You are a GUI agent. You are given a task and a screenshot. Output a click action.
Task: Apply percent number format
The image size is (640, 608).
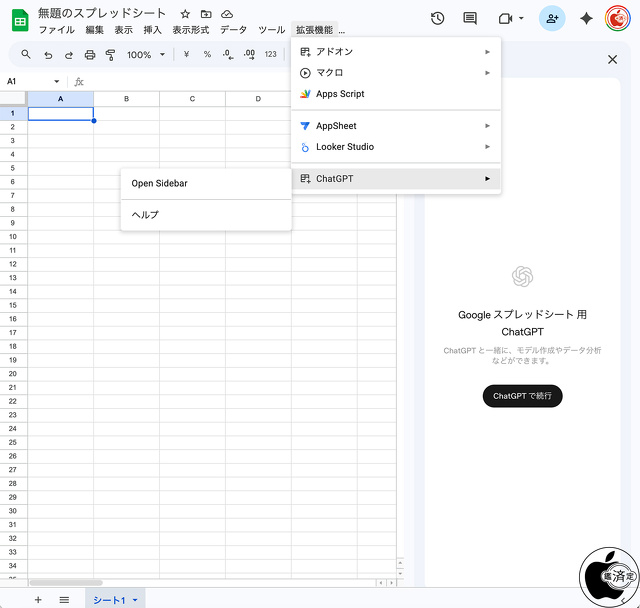(x=207, y=54)
